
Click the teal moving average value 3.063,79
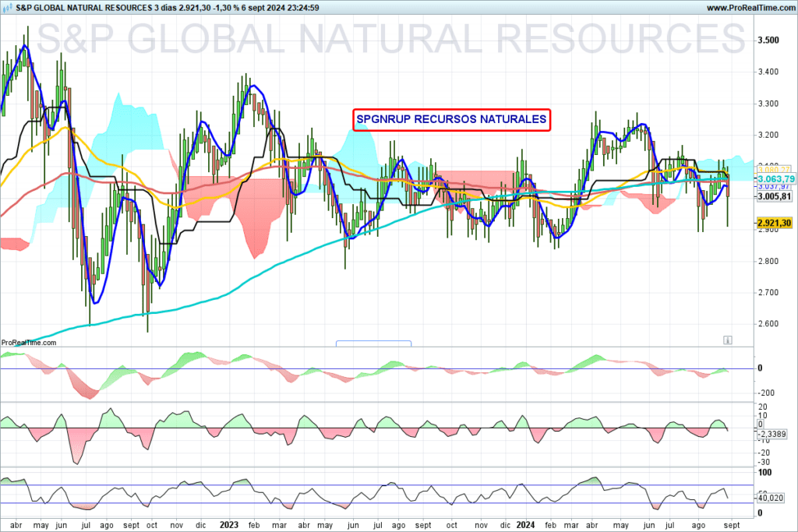coord(775,179)
